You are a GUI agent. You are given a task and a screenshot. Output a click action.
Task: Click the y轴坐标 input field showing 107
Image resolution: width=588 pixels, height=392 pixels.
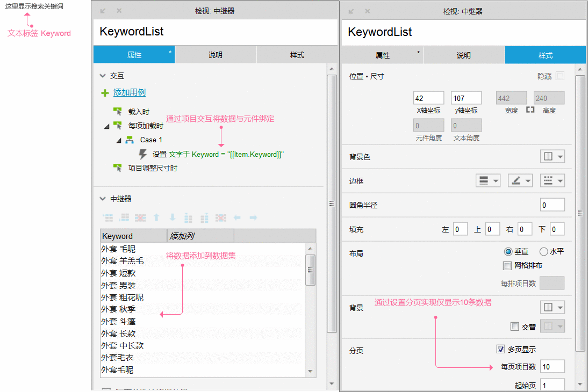(x=466, y=98)
